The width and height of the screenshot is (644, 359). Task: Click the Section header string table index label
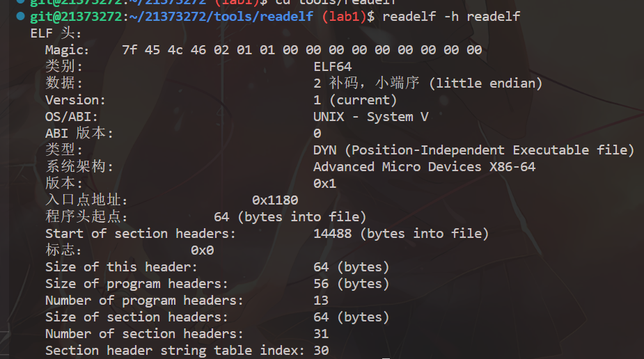(x=175, y=351)
